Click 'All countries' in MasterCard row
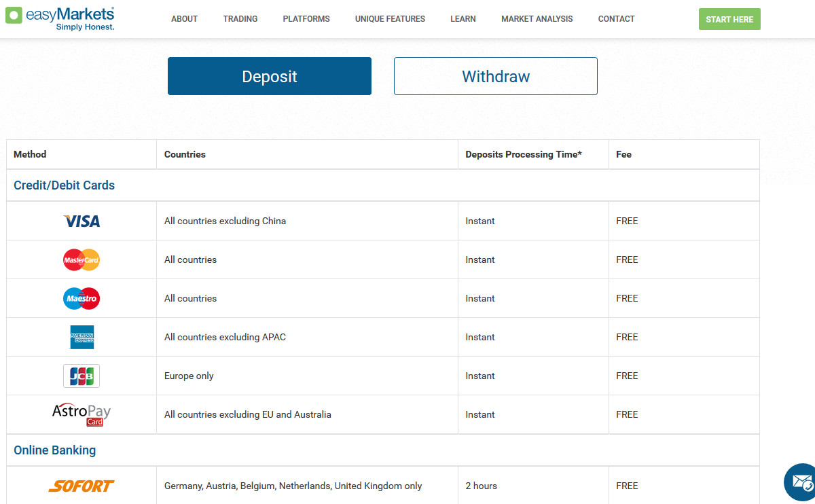 coord(190,259)
